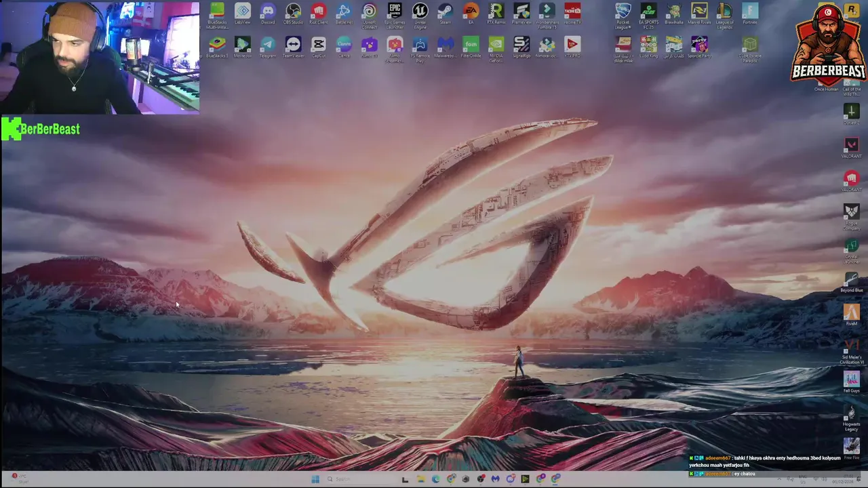Open Fall Guys desktop icon
Screen dimensions: 868x488
point(851,382)
